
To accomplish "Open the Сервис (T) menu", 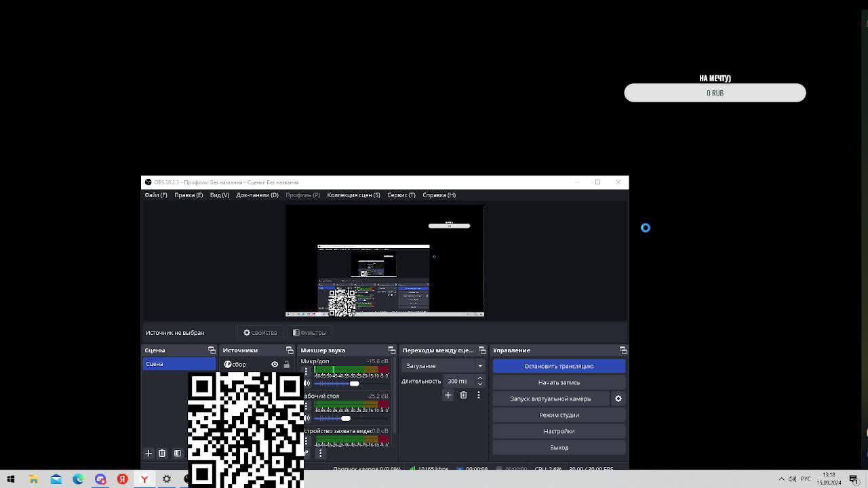I will 401,195.
